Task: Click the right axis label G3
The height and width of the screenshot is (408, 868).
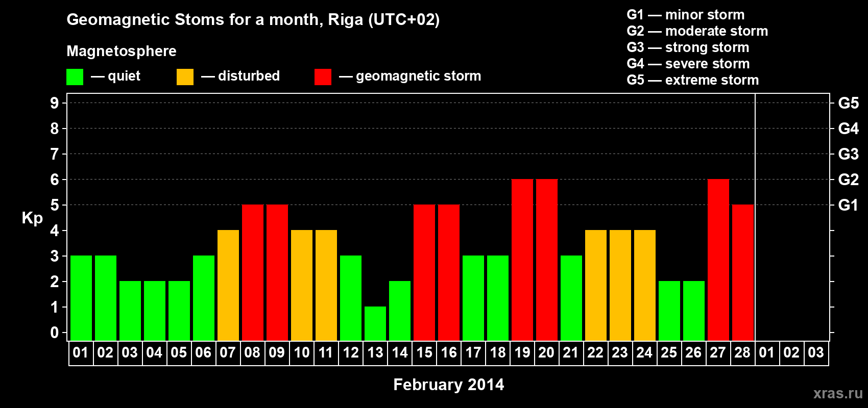Action: (849, 154)
